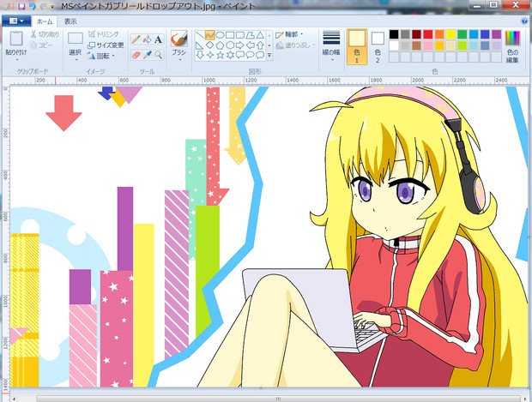Select the Text tool (A)
The image size is (532, 402).
pyautogui.click(x=158, y=39)
